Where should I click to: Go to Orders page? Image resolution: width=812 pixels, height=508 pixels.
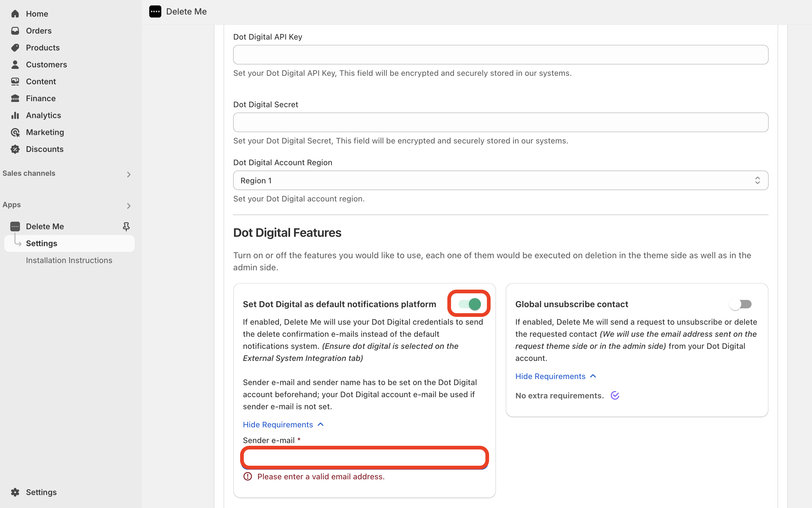(x=39, y=31)
